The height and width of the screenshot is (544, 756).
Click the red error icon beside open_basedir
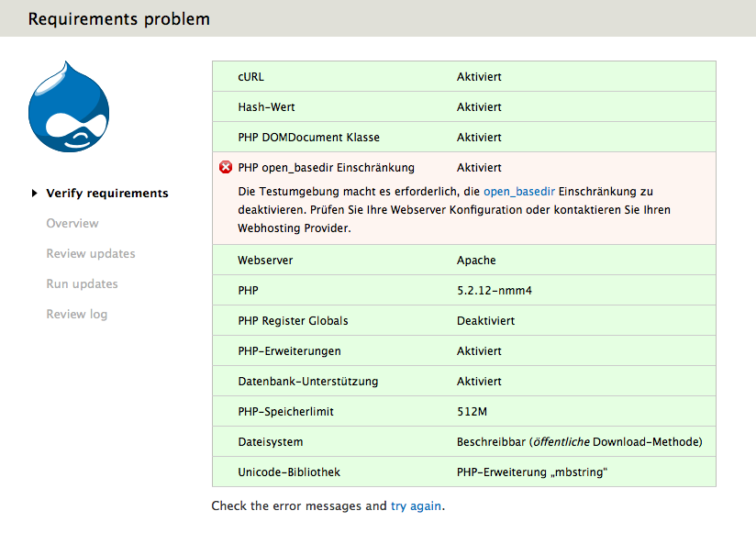tap(226, 167)
